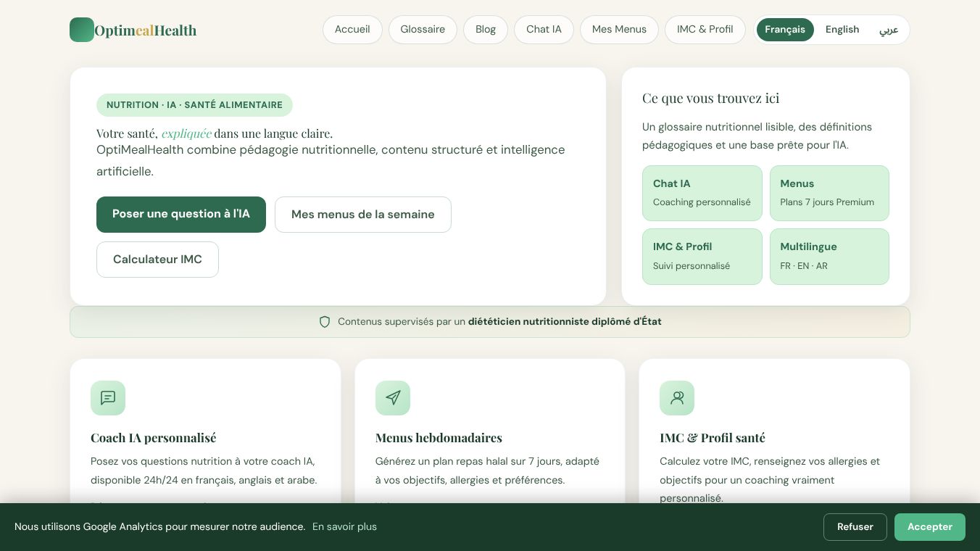Image resolution: width=980 pixels, height=551 pixels.
Task: Refuse analytics cookies with Refuser
Action: [855, 527]
